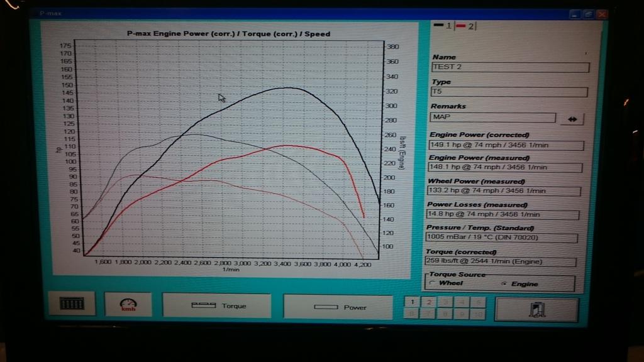Click Torque corrected value 259 lbs/ft
Viewport: 644px width, 362px height.
pos(500,261)
